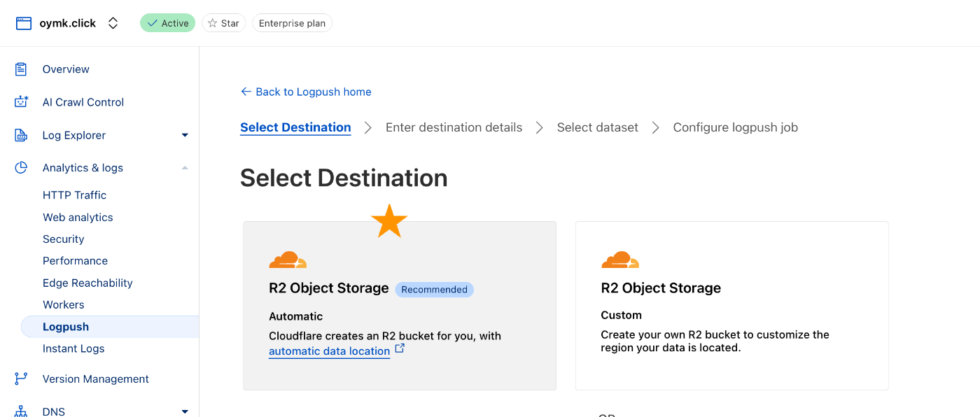Click the Version Management branch icon
980x417 pixels.
(21, 379)
